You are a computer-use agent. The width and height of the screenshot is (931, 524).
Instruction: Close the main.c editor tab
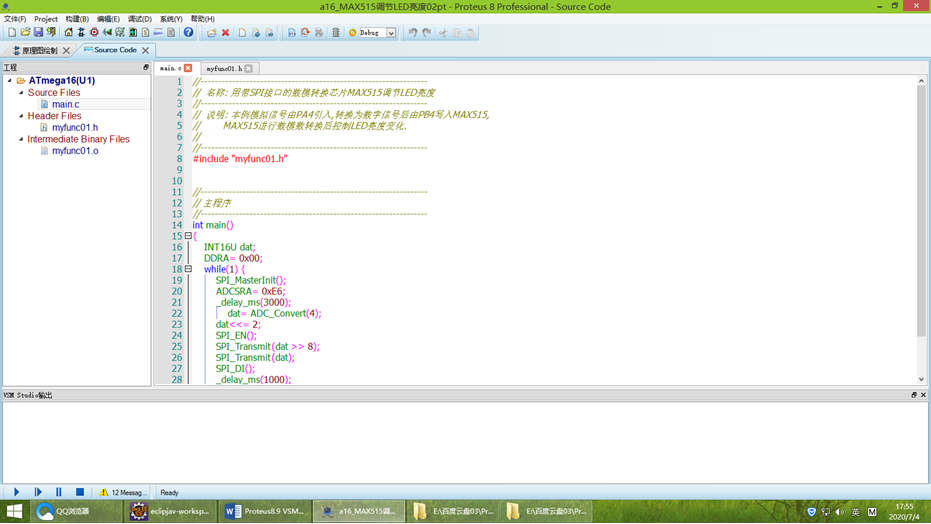[188, 68]
